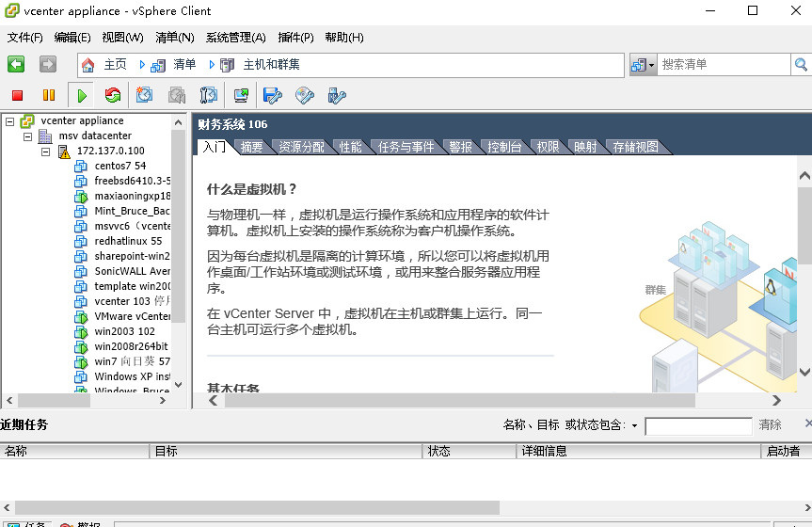Screen dimensions: 812x527
Task: Switch to the 存储视图 tab
Action: point(635,147)
